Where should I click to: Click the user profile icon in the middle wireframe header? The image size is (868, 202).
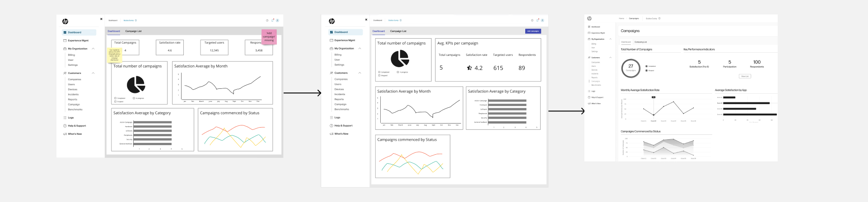click(542, 20)
